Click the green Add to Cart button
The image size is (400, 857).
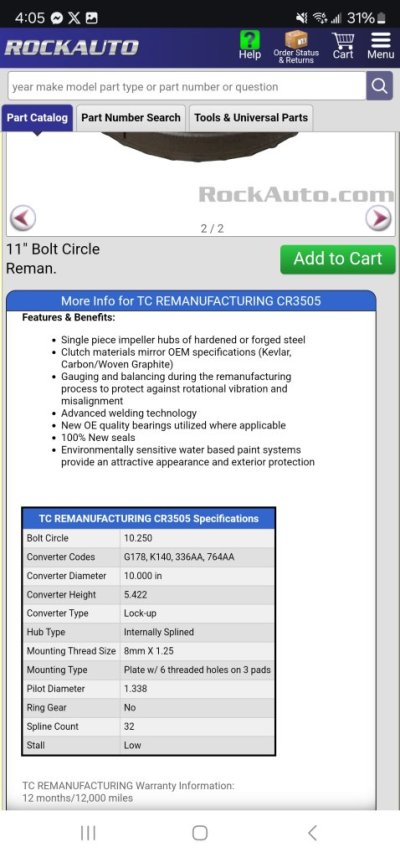(x=338, y=259)
